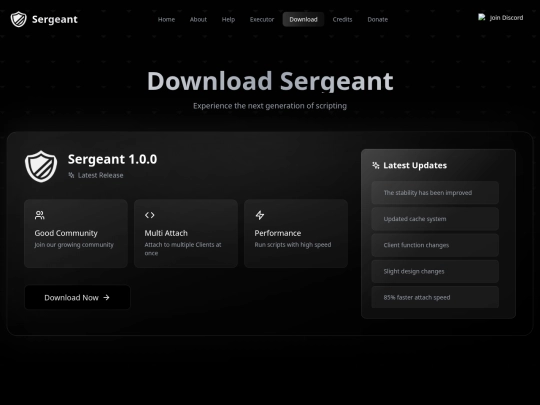Click the large Sergeant 1.0.0 shield icon
Image resolution: width=540 pixels, height=405 pixels.
click(41, 166)
